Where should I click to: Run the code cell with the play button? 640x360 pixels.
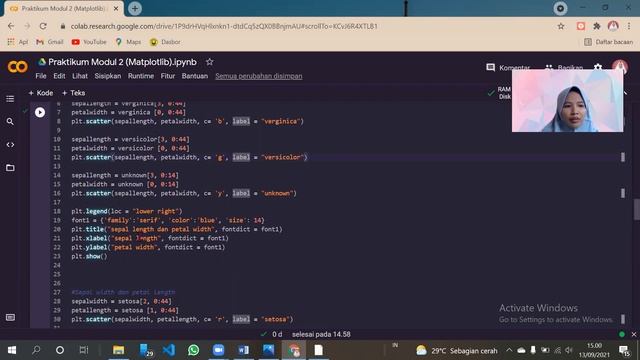coord(40,112)
